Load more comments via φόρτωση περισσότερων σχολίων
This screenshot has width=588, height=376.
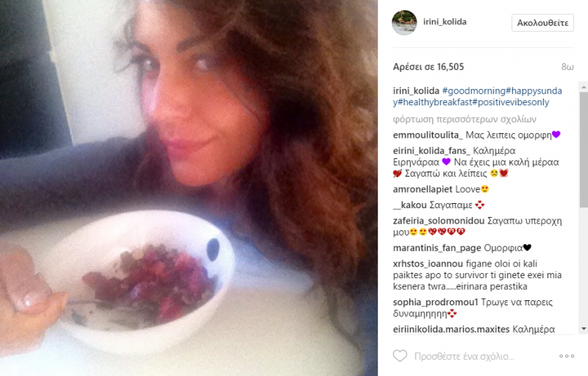[x=465, y=119]
